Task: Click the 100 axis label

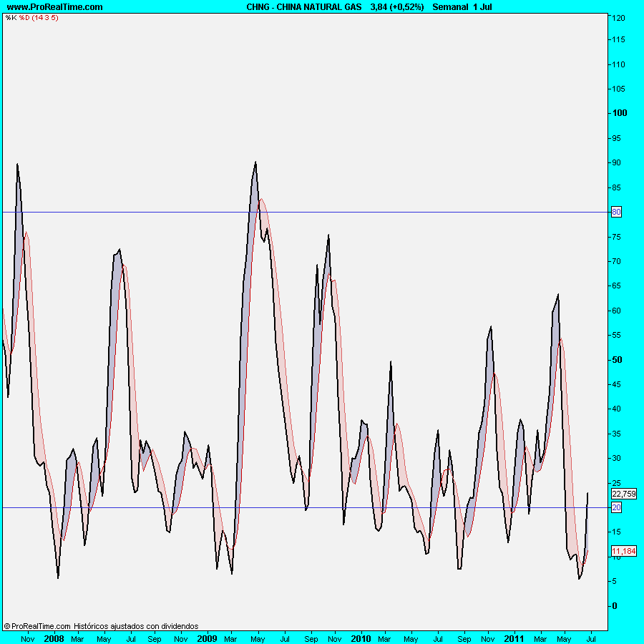Action: [620, 113]
